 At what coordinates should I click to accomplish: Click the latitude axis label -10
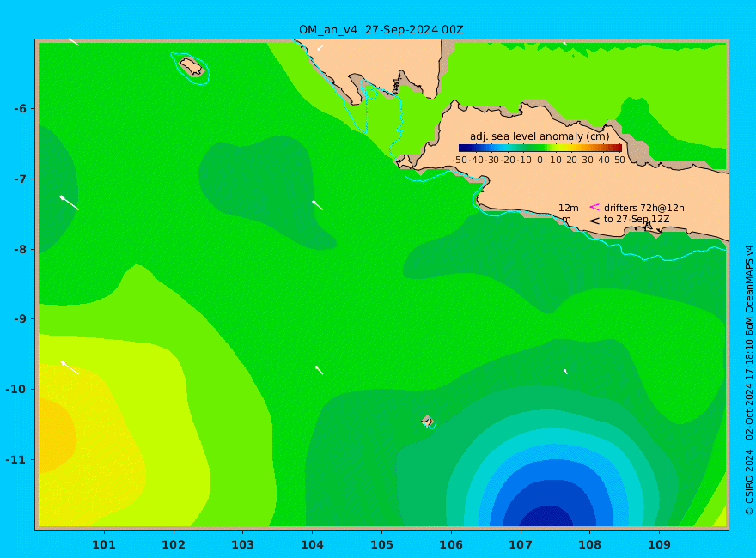click(16, 389)
